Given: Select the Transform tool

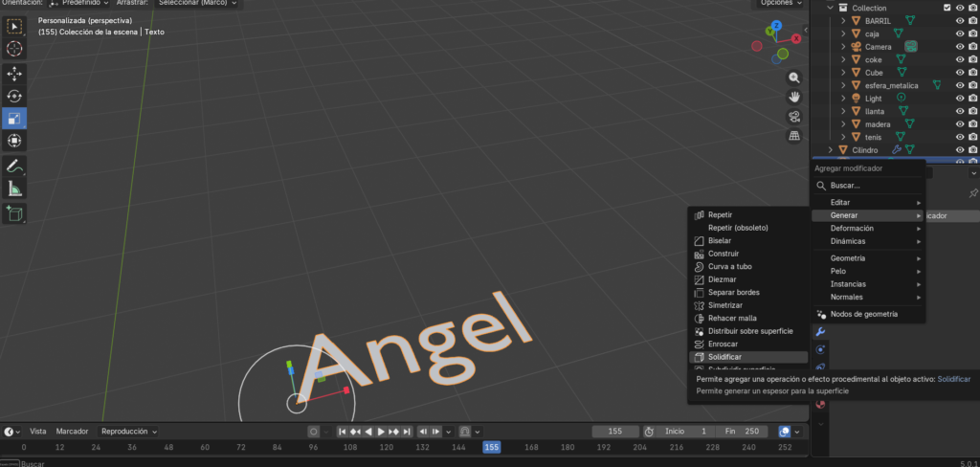Looking at the screenshot, I should click(x=13, y=141).
